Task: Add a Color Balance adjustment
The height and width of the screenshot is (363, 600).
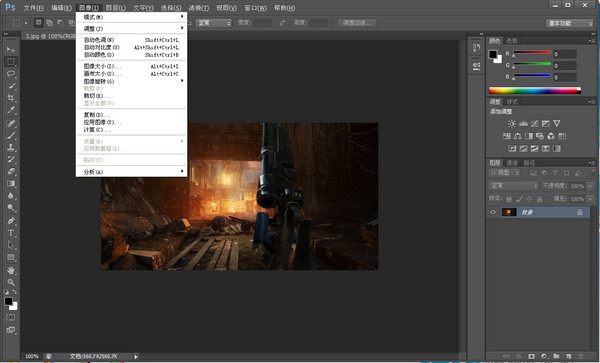Action: (518, 136)
